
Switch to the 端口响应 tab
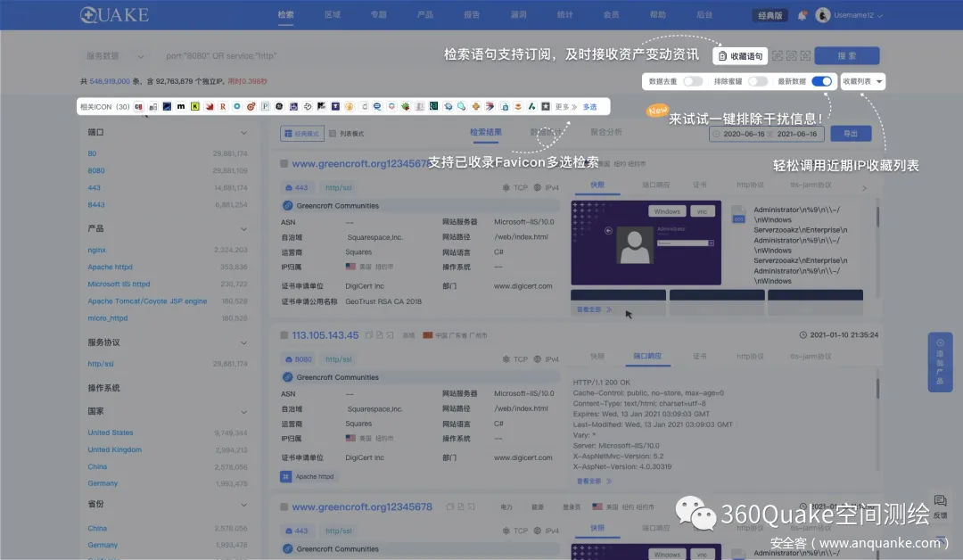pos(647,357)
